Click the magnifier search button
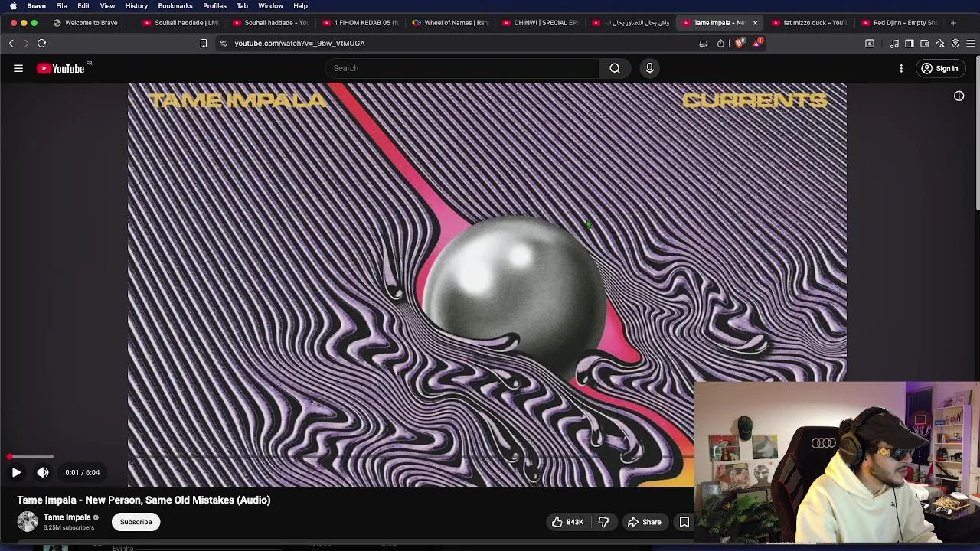980x551 pixels. [615, 68]
